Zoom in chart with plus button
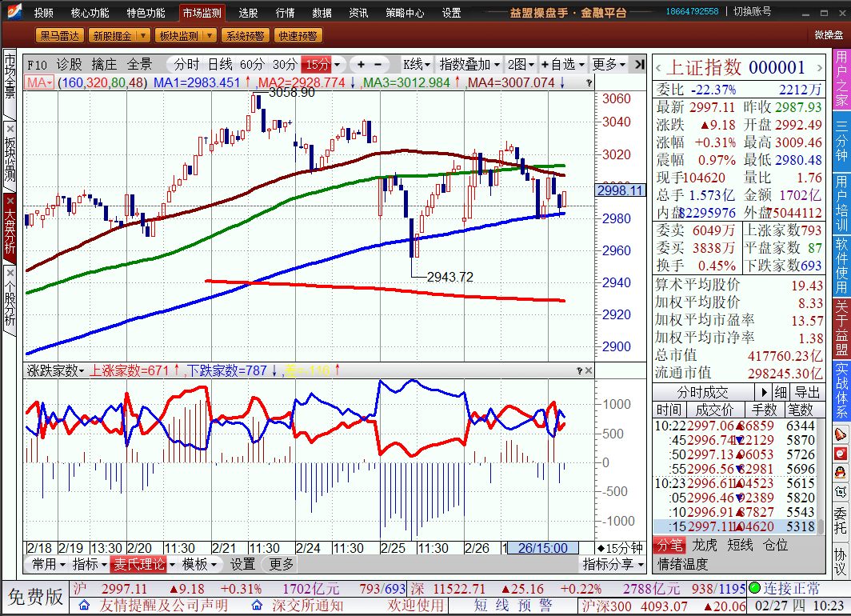The width and height of the screenshot is (851, 616). tap(361, 65)
